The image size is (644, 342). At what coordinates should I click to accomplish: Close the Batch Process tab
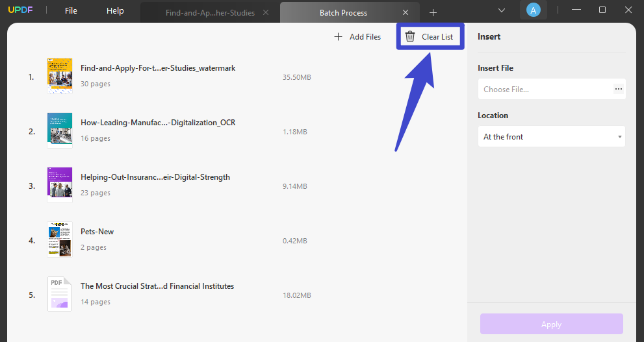pos(406,12)
